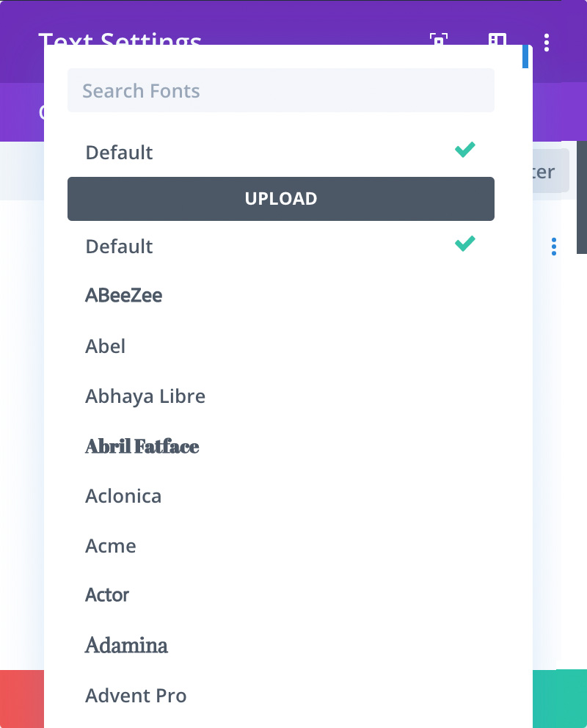Open the blue three-dot options menu
The width and height of the screenshot is (587, 728).
tap(554, 247)
